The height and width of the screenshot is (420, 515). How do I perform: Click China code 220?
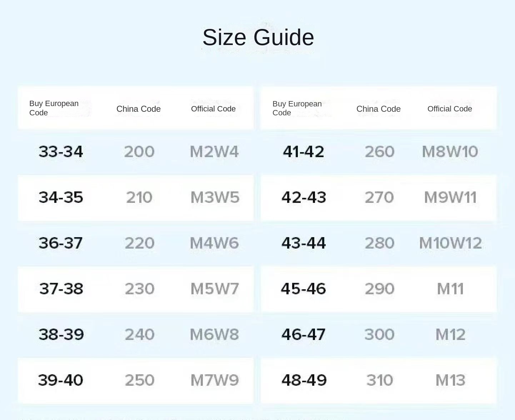139,243
